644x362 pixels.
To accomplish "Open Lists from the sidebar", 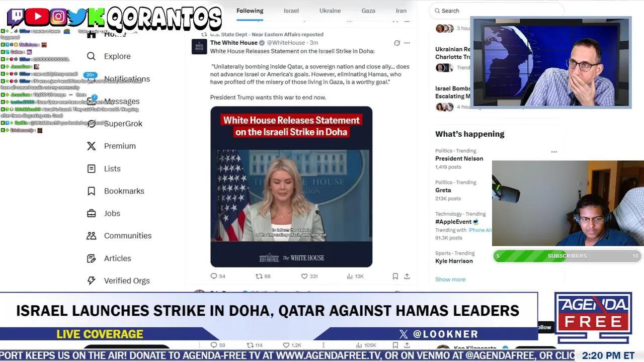I will 104,168.
